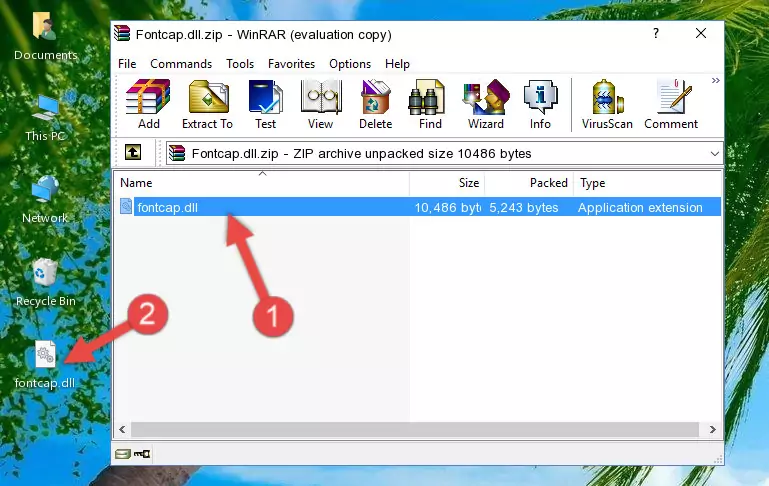This screenshot has height=486, width=769.
Task: Click the right horizontal scroll arrow
Action: click(x=713, y=430)
